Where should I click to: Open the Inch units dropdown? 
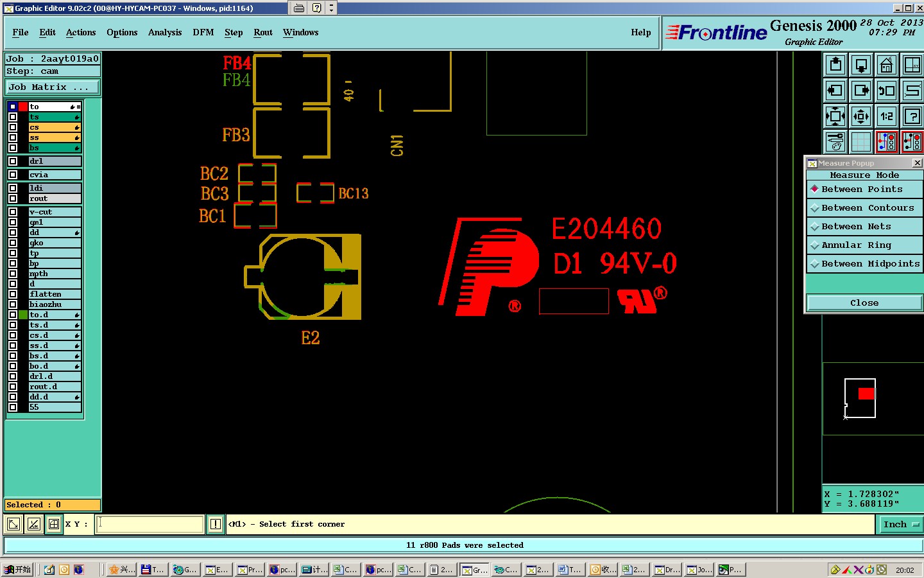pos(900,525)
